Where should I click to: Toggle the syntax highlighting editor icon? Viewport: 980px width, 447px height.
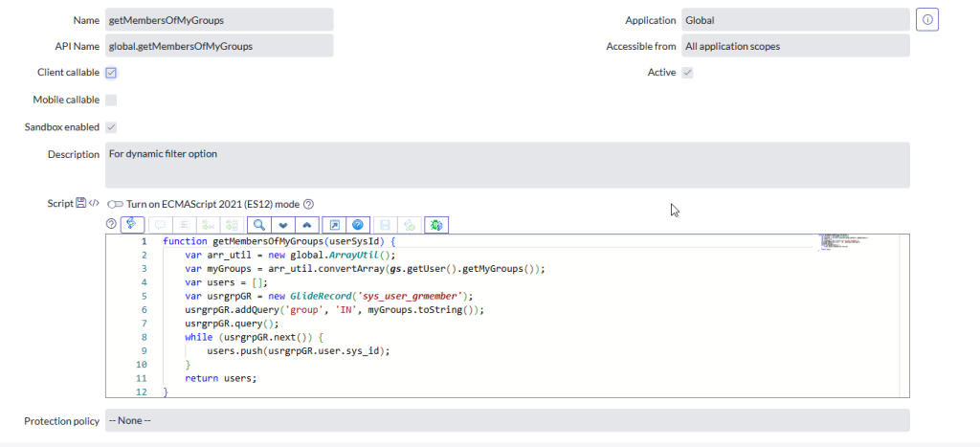click(x=134, y=224)
